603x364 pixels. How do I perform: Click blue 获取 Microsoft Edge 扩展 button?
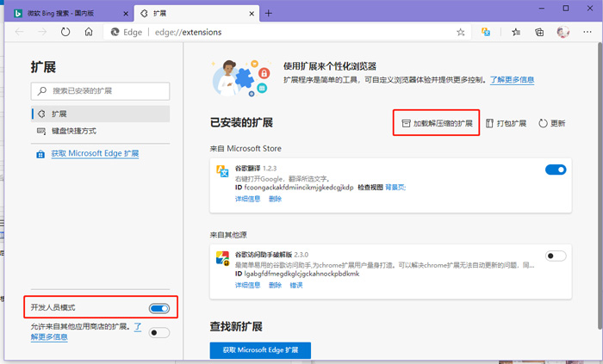(x=260, y=350)
